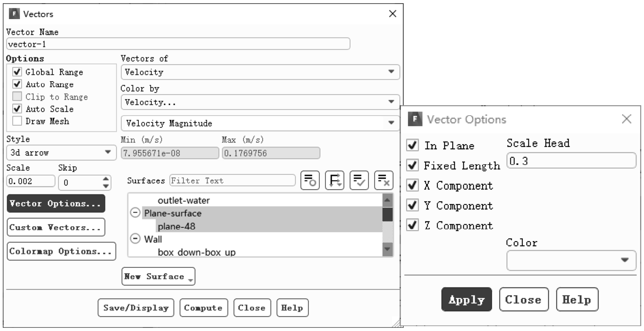644x331 pixels.
Task: Click the Scale Head input field
Action: coord(571,161)
